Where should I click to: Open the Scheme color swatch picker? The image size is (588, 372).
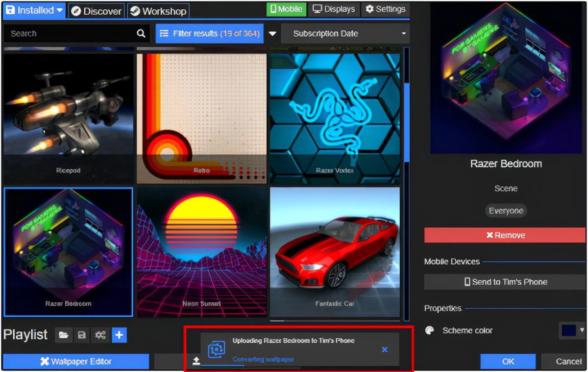coord(572,330)
